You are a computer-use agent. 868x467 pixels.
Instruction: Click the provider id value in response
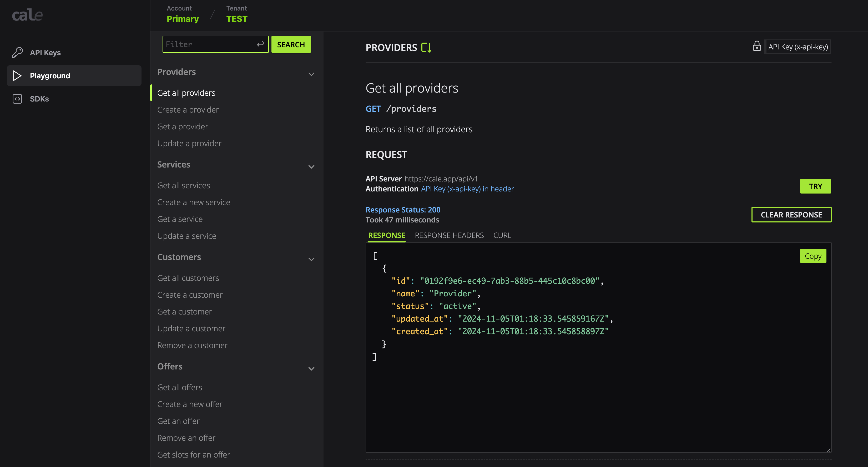point(509,281)
